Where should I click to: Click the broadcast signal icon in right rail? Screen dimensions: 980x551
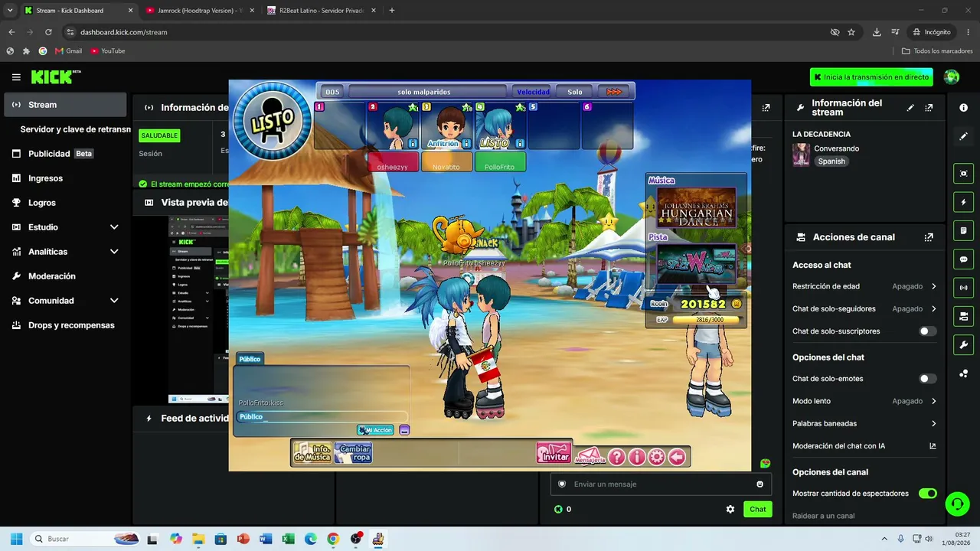963,288
